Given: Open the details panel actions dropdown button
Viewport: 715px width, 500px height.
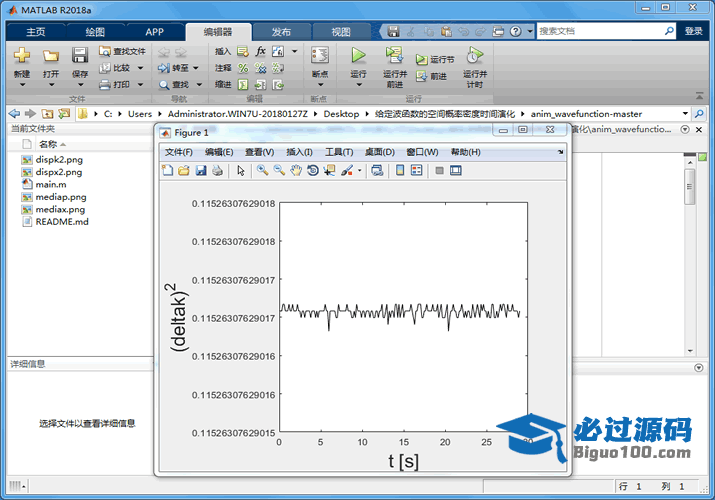Looking at the screenshot, I should click(x=699, y=367).
